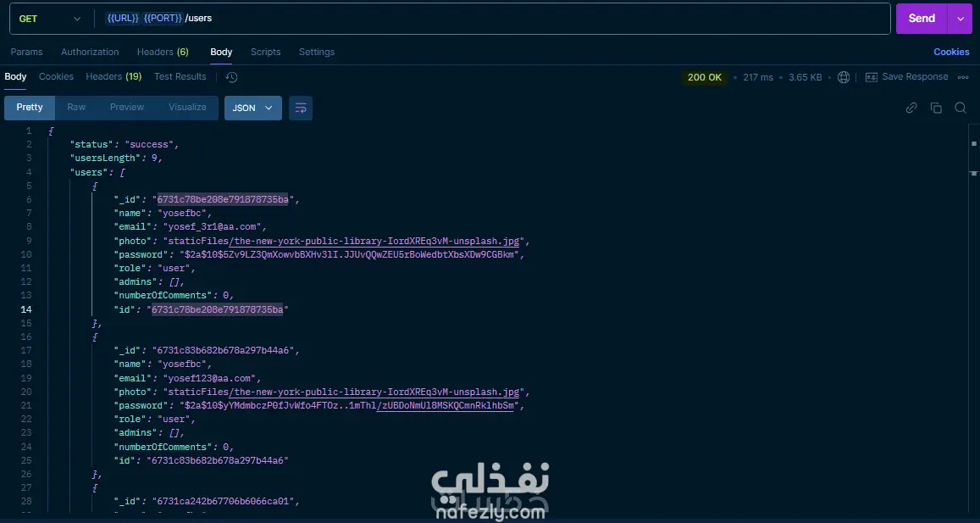Search the response with magnifier icon
Screen dimensions: 980x523
pos(961,108)
